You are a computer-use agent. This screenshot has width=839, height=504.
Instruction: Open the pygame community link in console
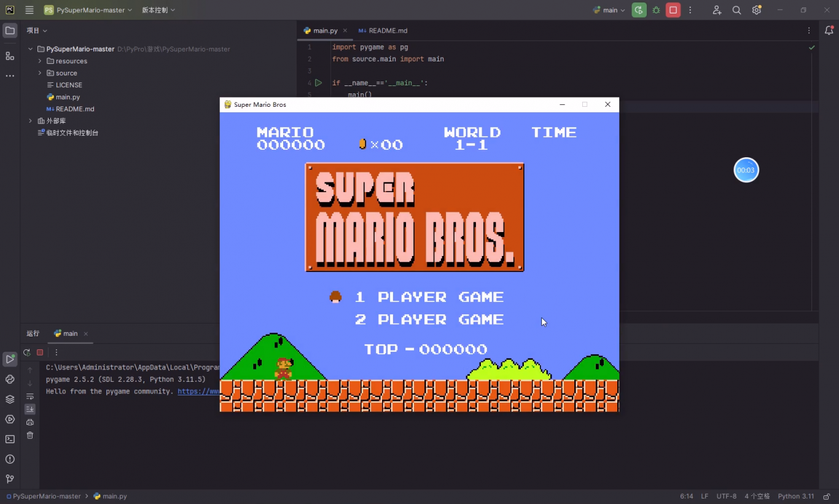click(x=199, y=392)
